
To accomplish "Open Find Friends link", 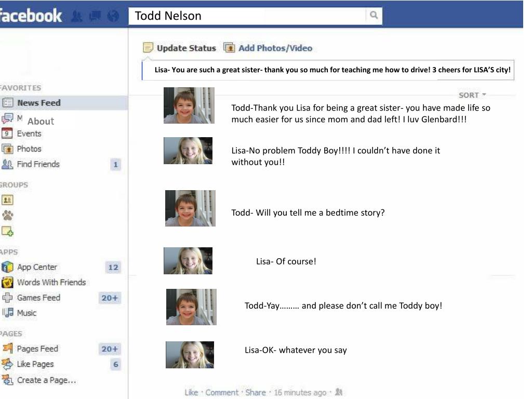I will point(38,164).
